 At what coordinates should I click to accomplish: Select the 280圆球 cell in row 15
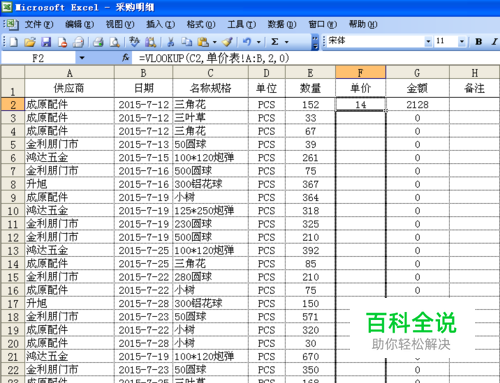click(x=210, y=277)
